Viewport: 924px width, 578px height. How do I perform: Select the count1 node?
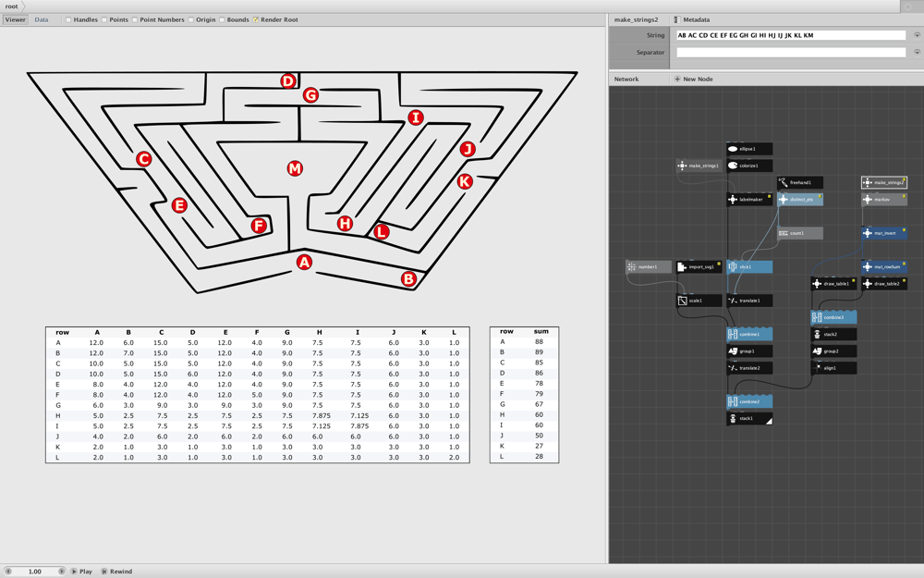point(799,233)
